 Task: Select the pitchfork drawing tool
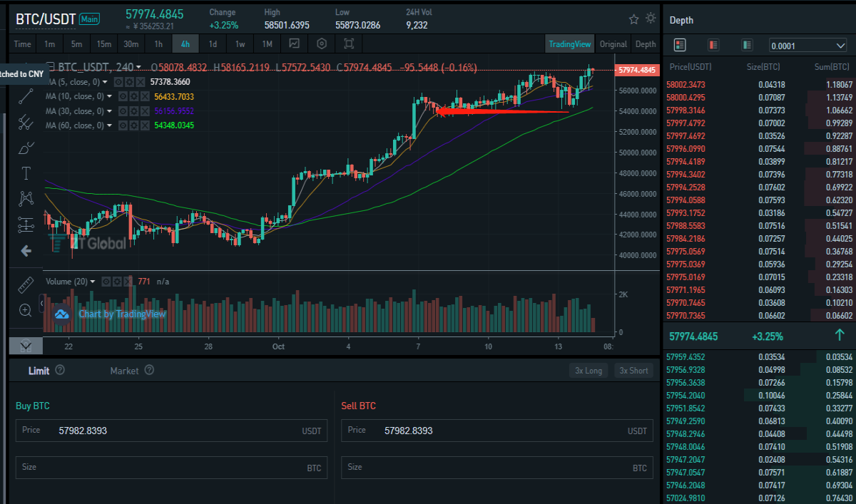(26, 123)
